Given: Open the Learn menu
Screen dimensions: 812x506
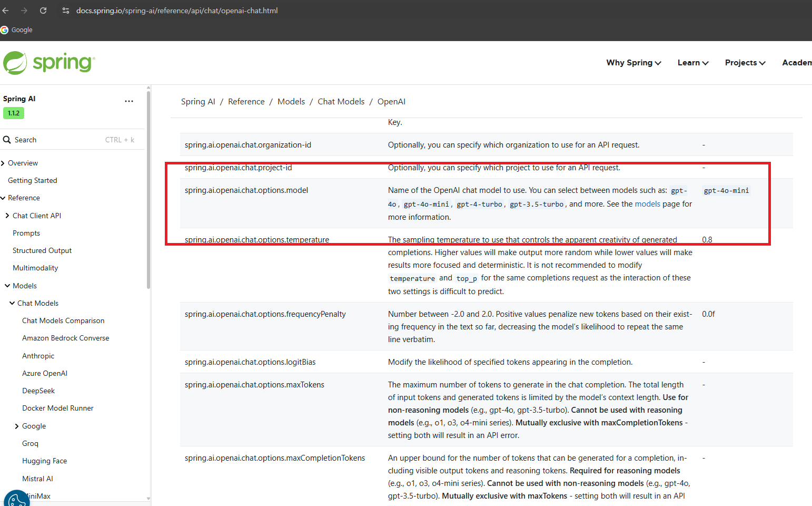Looking at the screenshot, I should click(x=693, y=63).
